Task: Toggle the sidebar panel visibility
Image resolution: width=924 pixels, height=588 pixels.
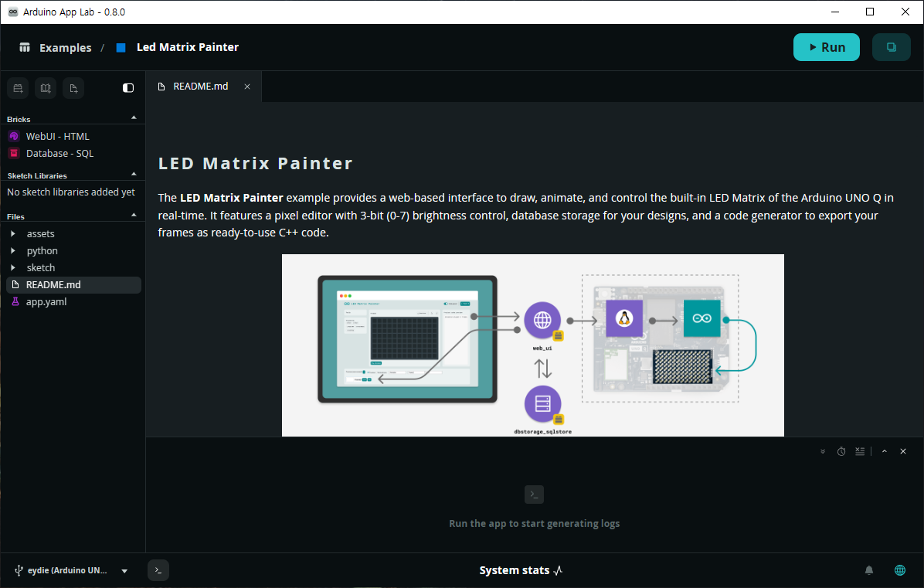Action: point(128,88)
